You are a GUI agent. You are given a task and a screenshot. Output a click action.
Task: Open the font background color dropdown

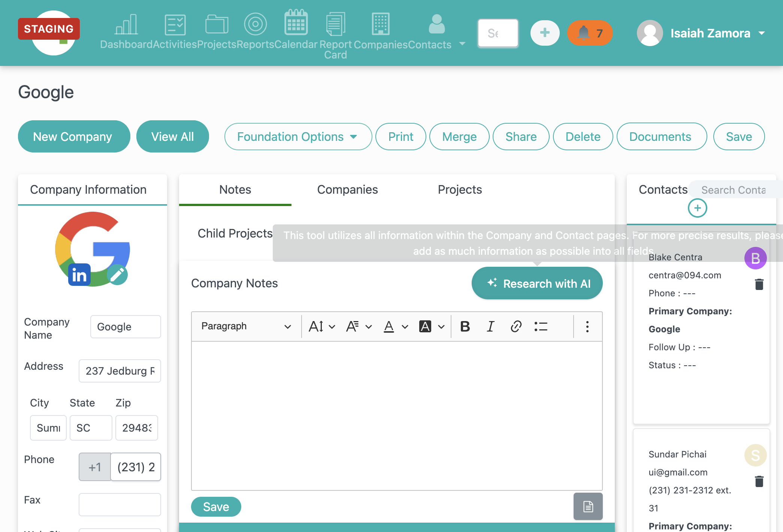click(x=432, y=327)
